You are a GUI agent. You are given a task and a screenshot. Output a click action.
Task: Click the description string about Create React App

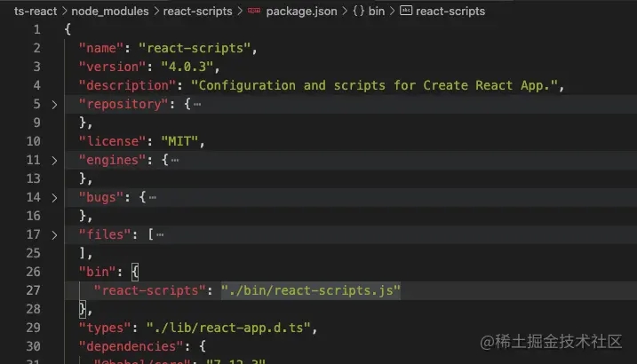pos(374,85)
